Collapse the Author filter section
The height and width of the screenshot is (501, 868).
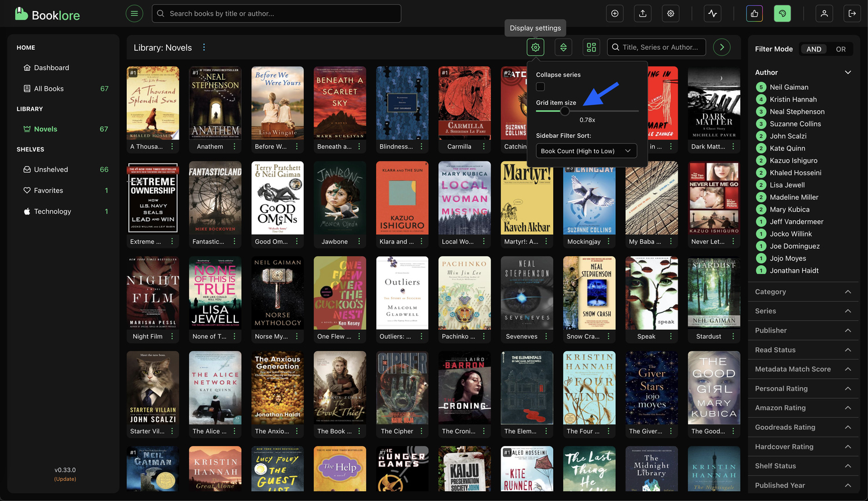(848, 72)
